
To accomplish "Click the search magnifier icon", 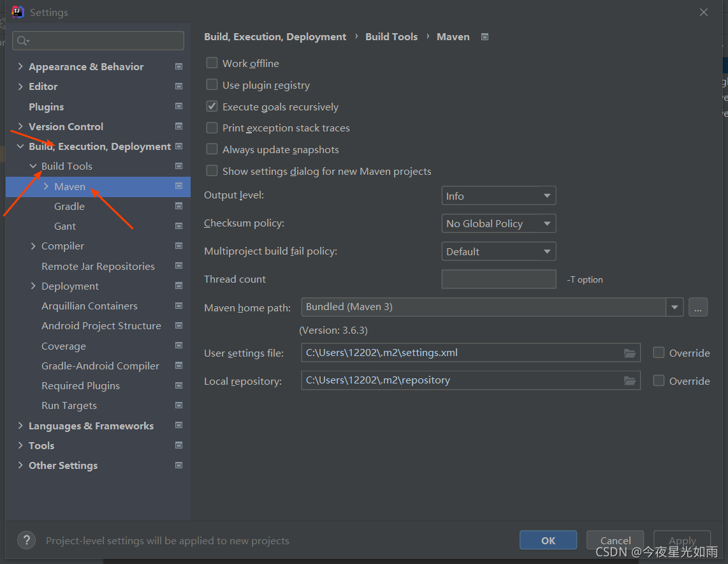I will (23, 41).
